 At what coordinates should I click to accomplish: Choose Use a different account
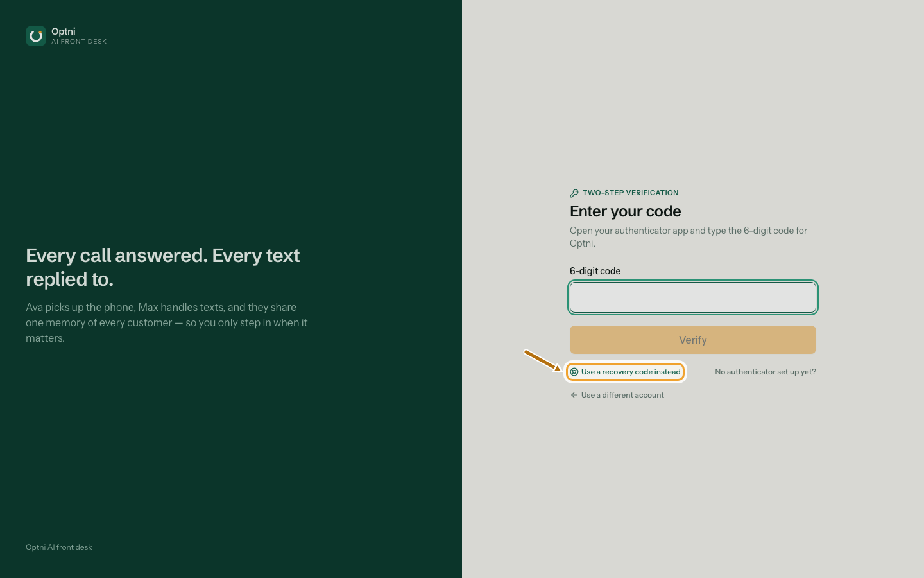tap(617, 395)
